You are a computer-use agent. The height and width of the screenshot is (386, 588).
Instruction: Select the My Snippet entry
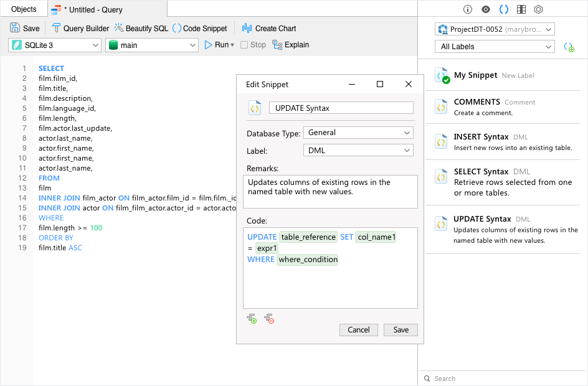(503, 75)
